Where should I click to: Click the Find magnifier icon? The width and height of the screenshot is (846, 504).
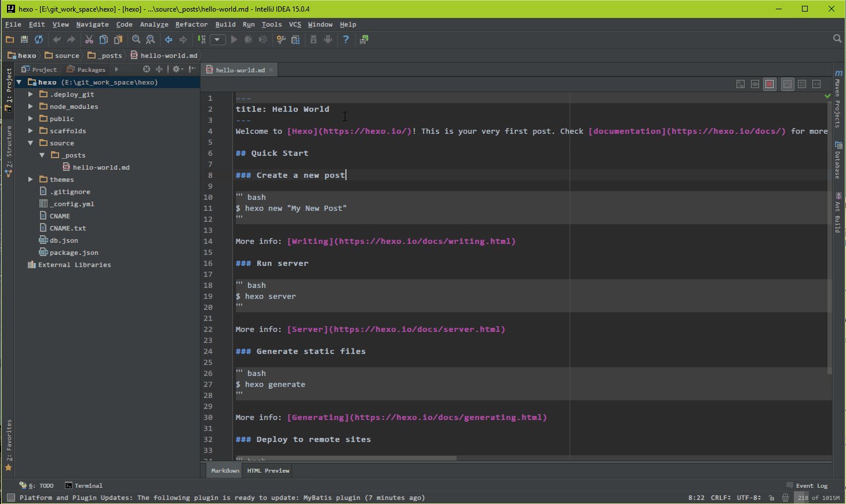136,39
